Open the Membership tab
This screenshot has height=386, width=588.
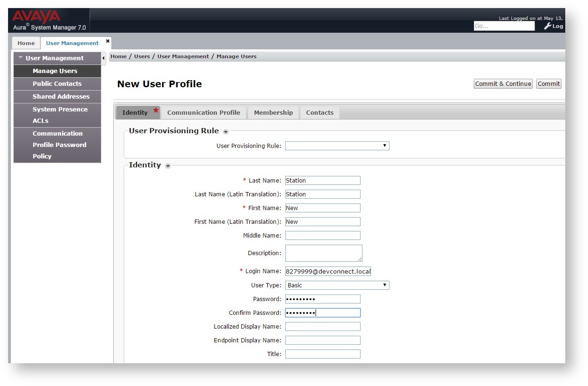(273, 113)
